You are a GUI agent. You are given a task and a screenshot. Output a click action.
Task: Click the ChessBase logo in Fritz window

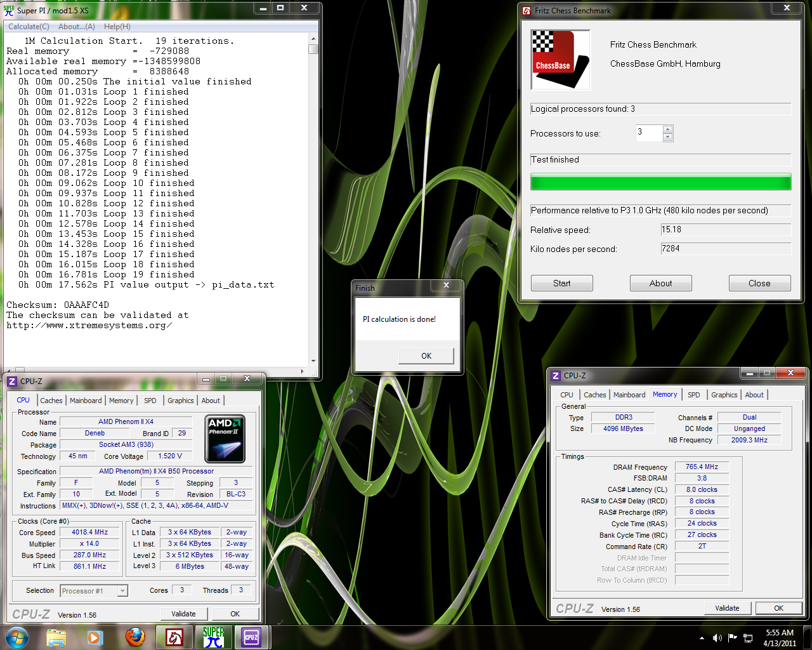tap(561, 60)
